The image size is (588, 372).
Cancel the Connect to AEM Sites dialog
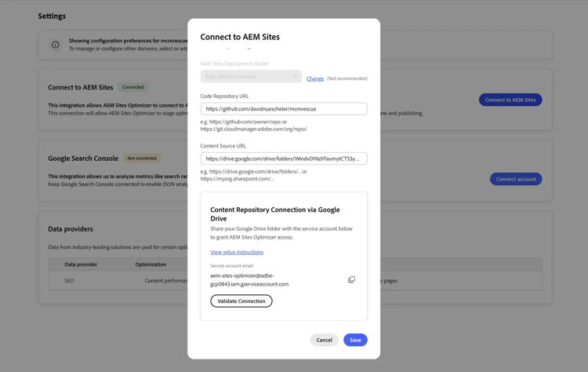(324, 340)
